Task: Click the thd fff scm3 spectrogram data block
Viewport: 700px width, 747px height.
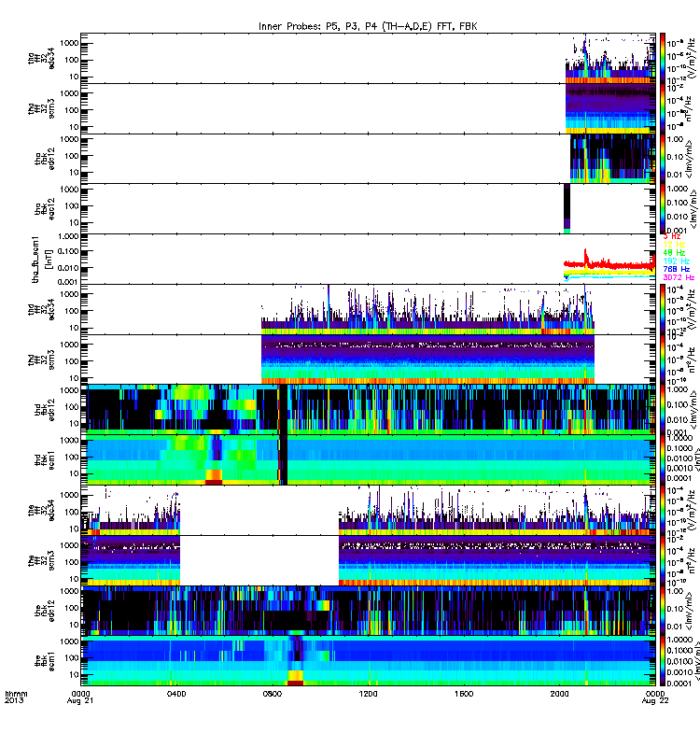Action: 427,359
